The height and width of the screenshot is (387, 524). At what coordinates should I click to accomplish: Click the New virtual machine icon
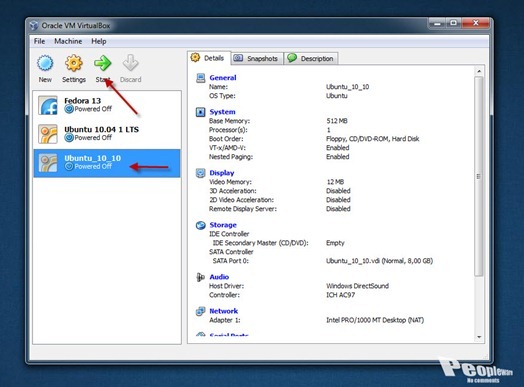[45, 63]
